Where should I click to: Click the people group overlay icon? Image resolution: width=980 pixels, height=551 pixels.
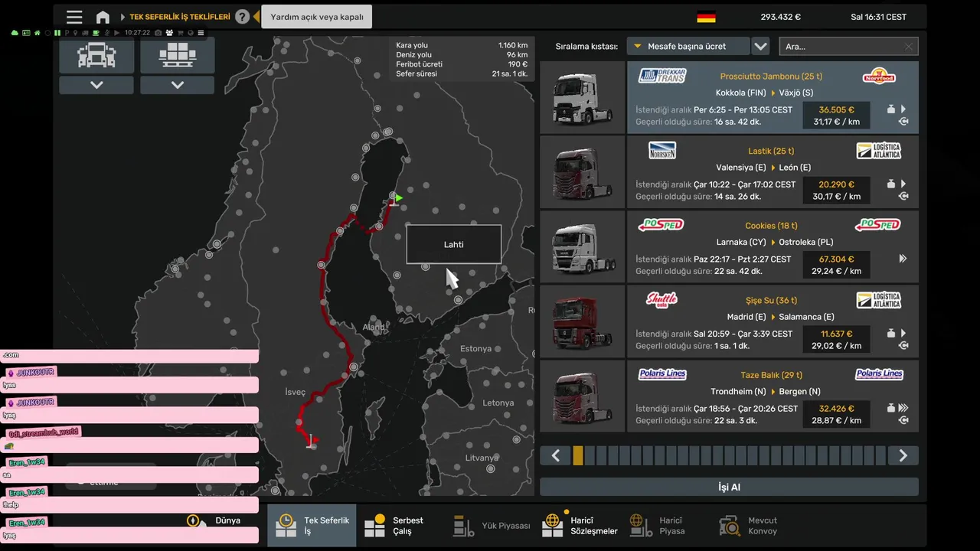pos(168,33)
